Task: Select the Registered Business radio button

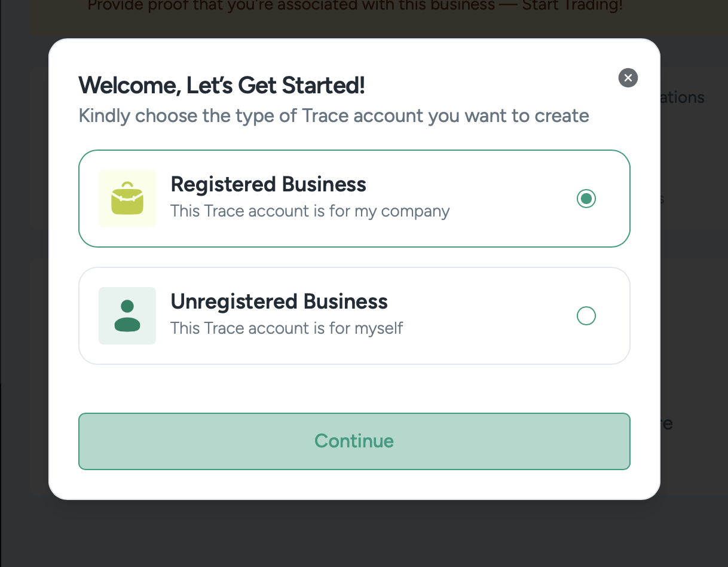Action: point(586,199)
